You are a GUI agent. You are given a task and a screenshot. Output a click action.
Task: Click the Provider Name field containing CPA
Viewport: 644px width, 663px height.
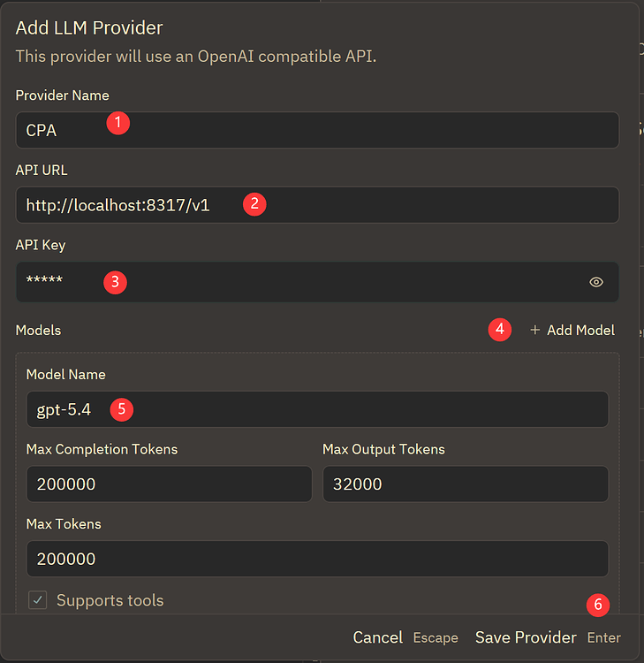pyautogui.click(x=317, y=130)
